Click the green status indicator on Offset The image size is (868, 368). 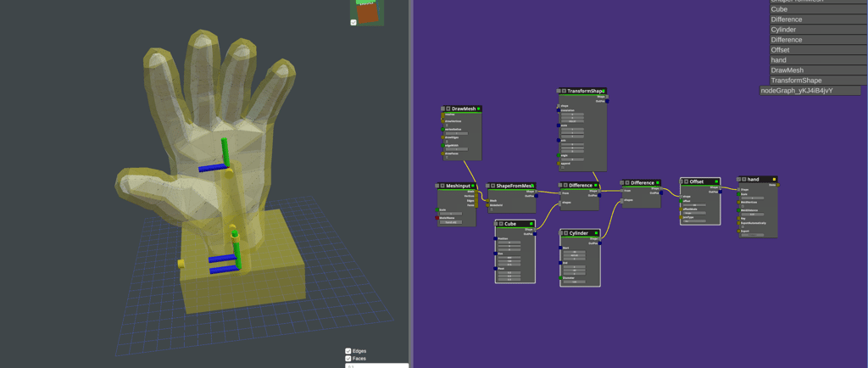716,181
